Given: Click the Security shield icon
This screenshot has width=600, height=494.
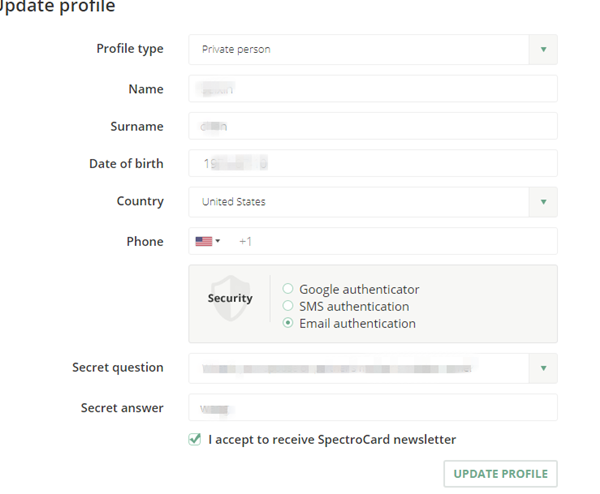Looking at the screenshot, I should click(229, 298).
